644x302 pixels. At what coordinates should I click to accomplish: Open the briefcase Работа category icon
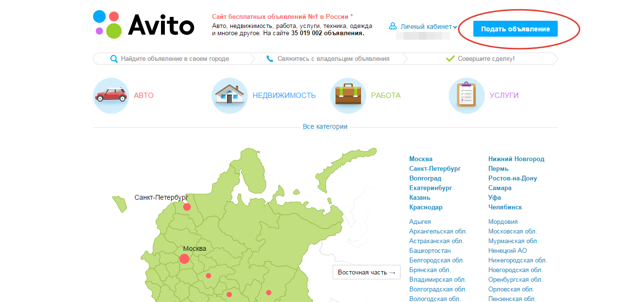pyautogui.click(x=348, y=96)
